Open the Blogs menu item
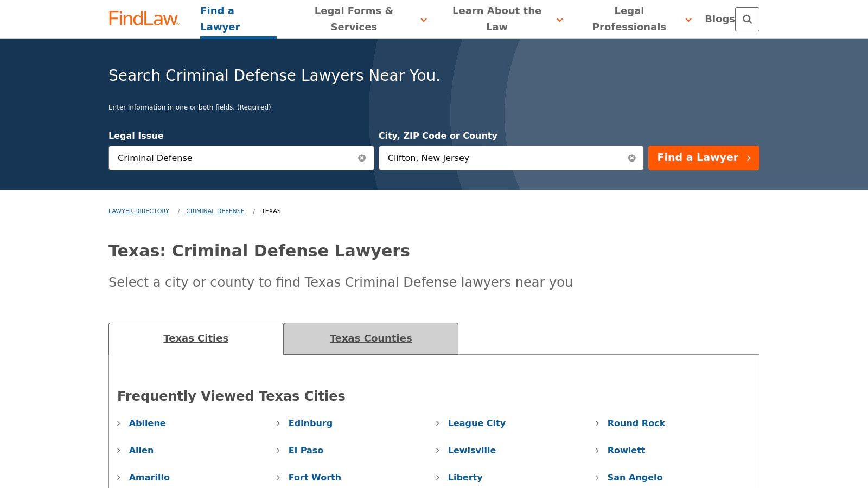This screenshot has height=488, width=868. pos(719,18)
